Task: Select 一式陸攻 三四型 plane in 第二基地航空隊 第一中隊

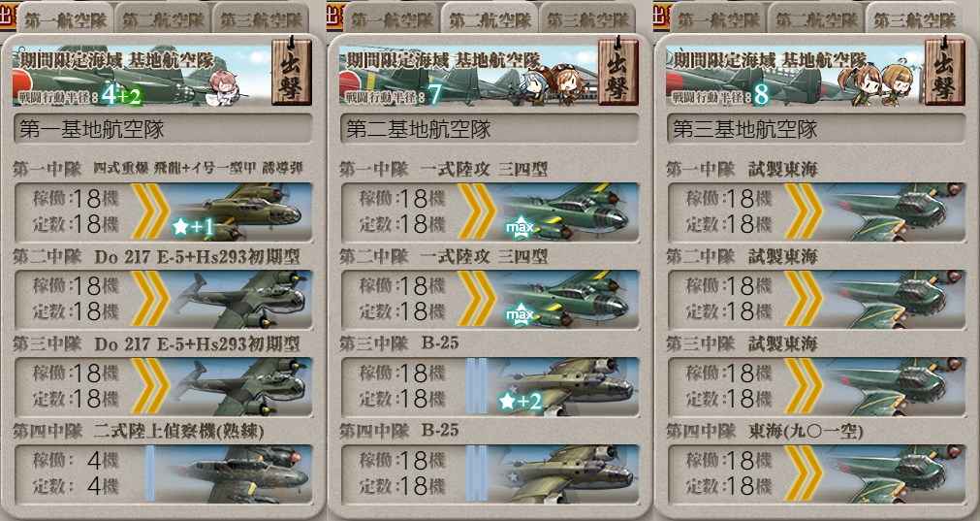Action: pos(567,212)
